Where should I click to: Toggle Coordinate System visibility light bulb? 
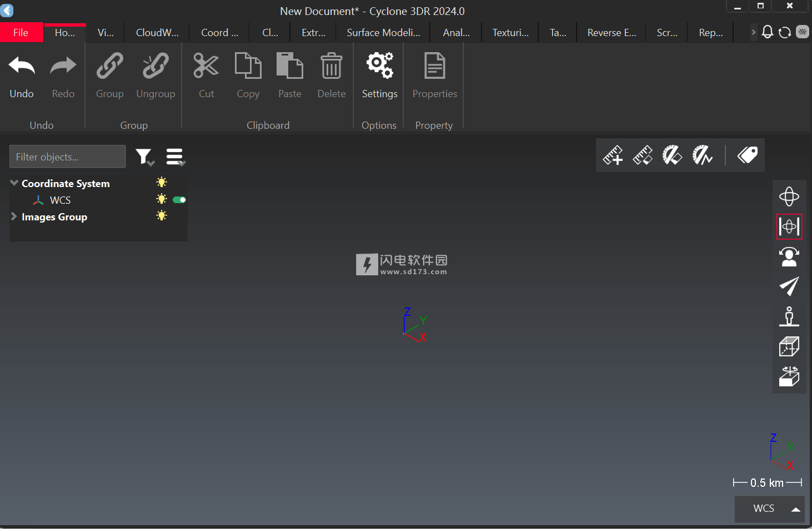click(162, 182)
